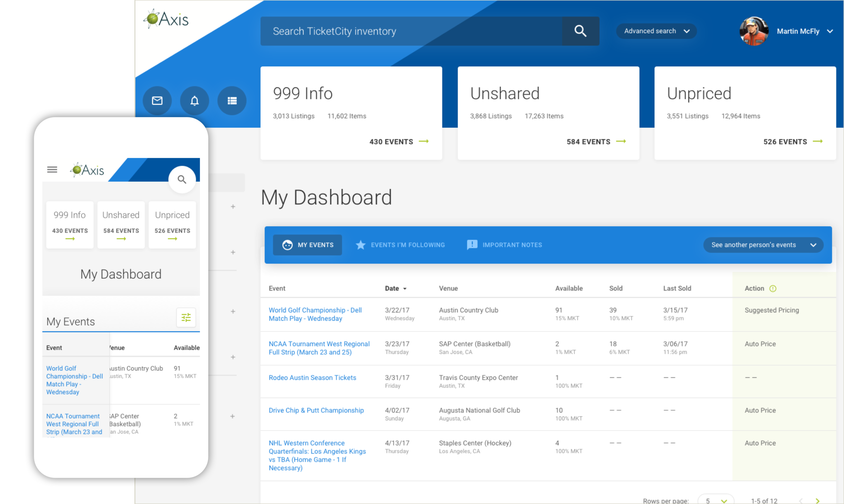Click the arrow beside 526 EVENTS on the desktop card
The width and height of the screenshot is (844, 504).
(818, 141)
